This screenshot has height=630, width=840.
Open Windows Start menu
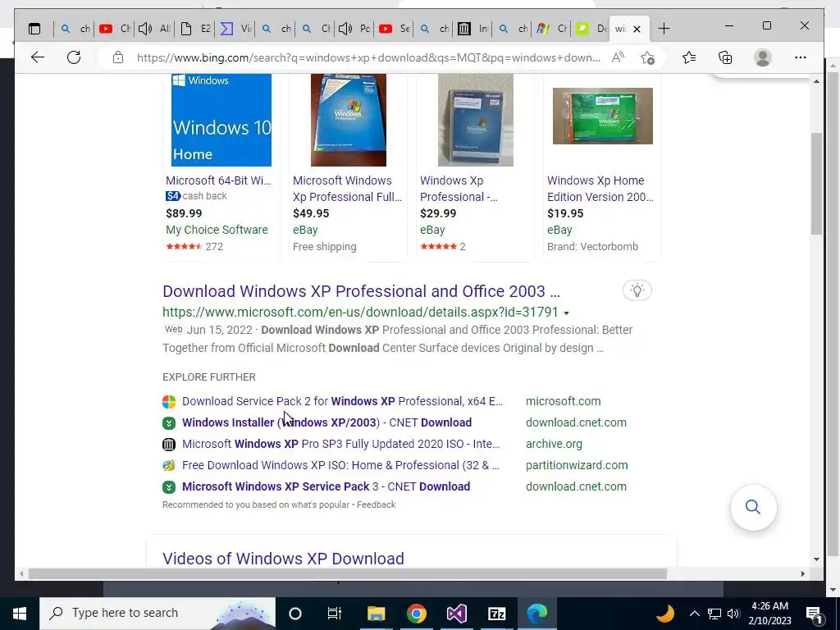coord(20,613)
